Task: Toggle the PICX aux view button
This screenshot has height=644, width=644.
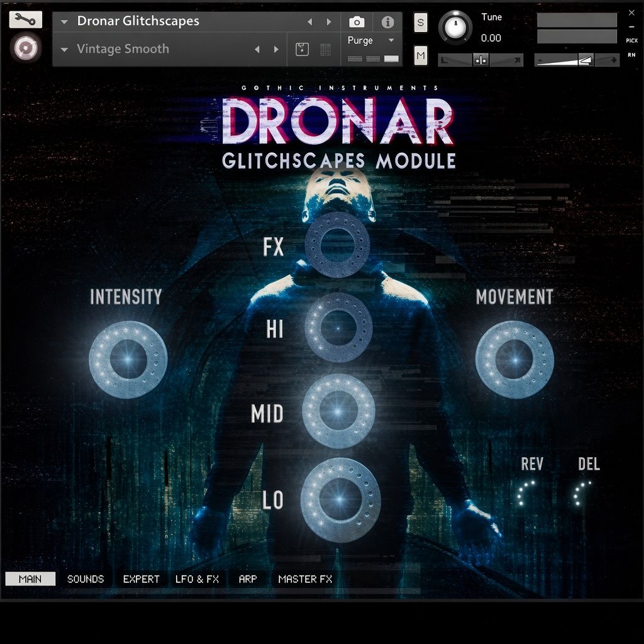Action: [631, 40]
